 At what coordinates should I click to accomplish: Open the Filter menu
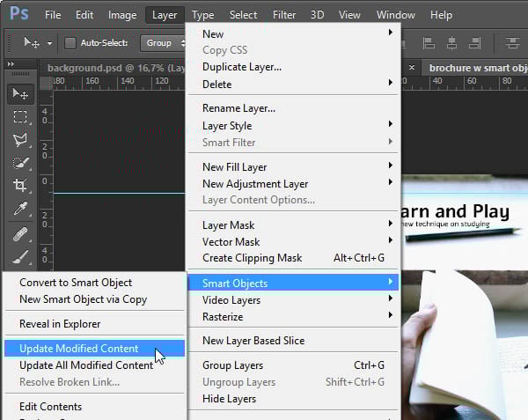[x=284, y=15]
